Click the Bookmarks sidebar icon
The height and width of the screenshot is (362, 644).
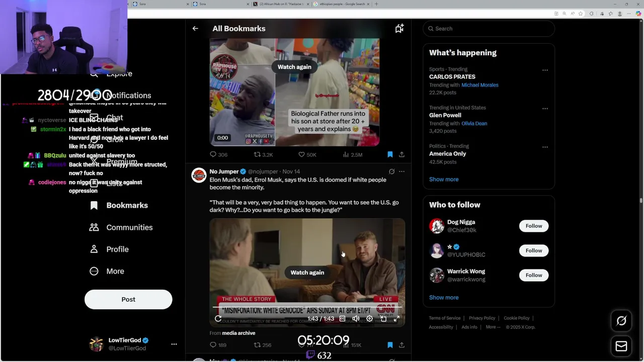pos(94,205)
